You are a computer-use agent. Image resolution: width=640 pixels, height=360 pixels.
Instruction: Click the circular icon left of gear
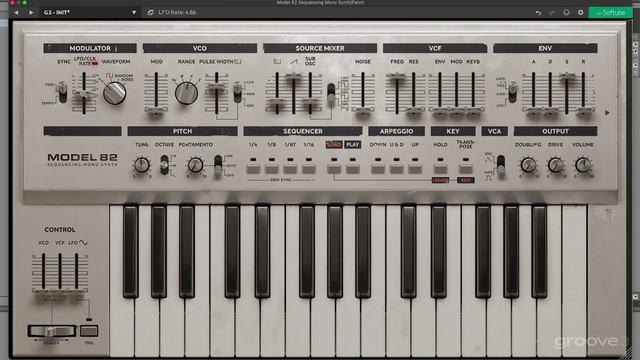pyautogui.click(x=567, y=13)
